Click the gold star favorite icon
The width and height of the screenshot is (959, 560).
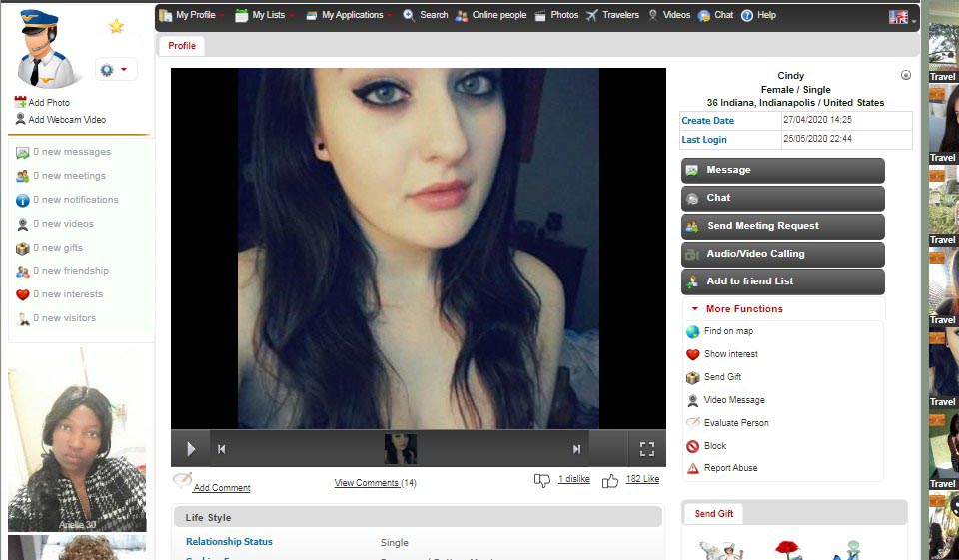117,27
